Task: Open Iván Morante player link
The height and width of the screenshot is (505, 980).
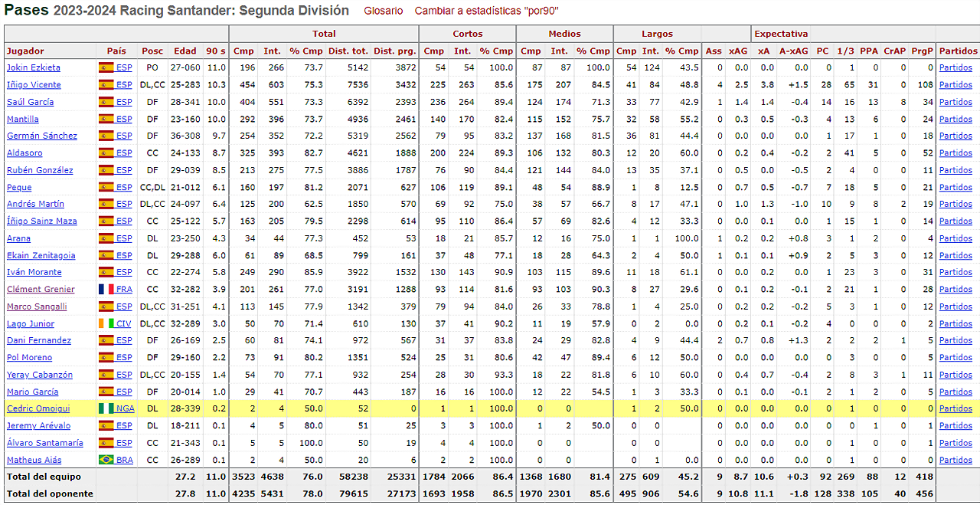Action: click(34, 272)
